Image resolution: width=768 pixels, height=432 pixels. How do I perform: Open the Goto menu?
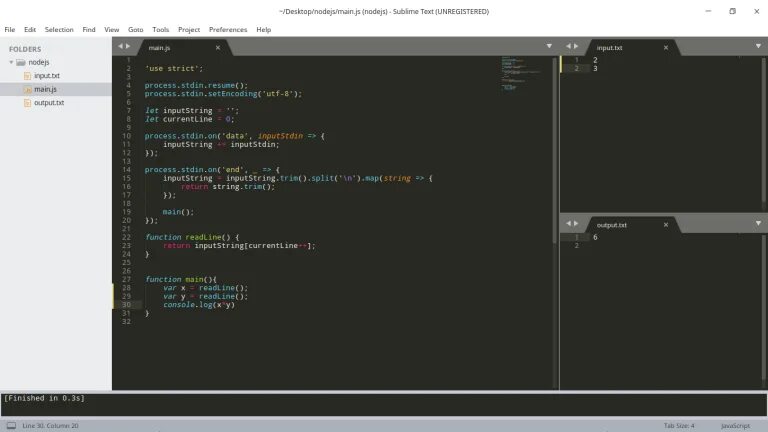(136, 29)
